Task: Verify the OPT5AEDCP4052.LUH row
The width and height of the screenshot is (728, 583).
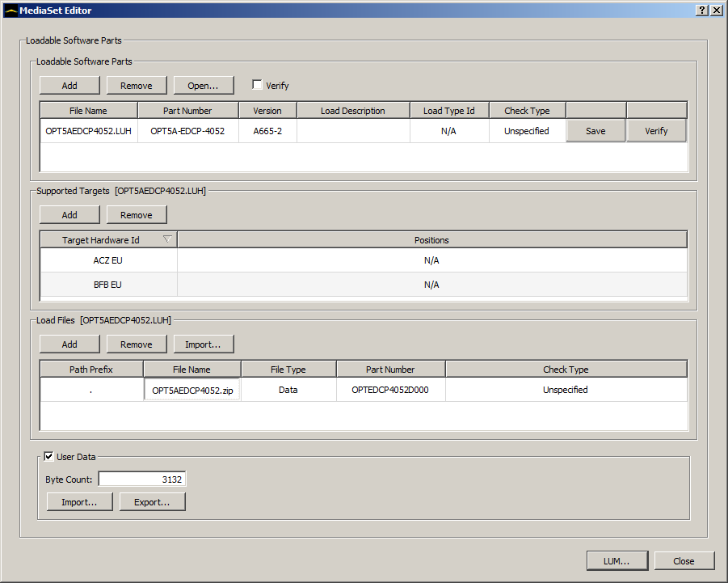Action: [656, 130]
